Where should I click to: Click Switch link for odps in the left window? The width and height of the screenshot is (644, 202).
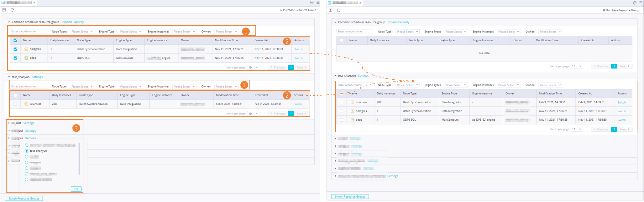click(x=298, y=58)
